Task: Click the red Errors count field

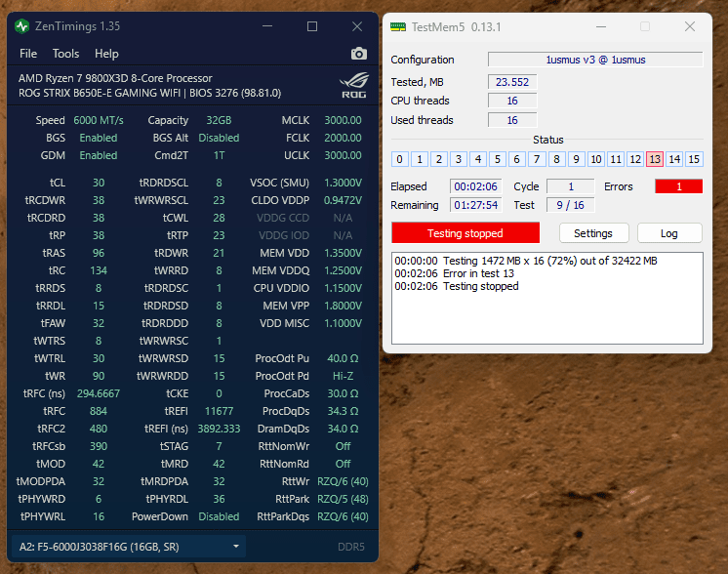Action: [679, 186]
